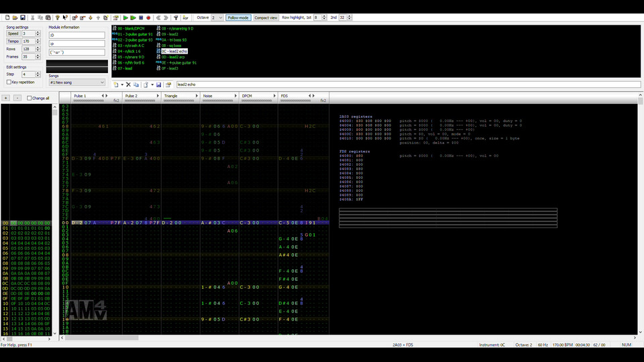Enable the Key repetition checkbox
The width and height of the screenshot is (644, 362).
tap(9, 82)
